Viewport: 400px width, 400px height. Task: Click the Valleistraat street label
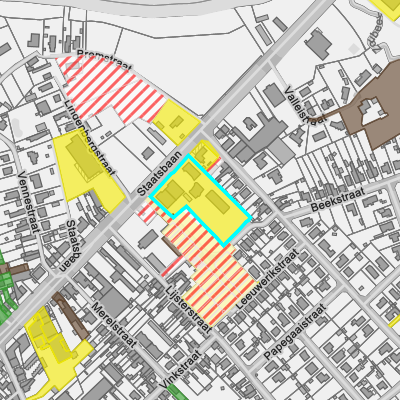(x=304, y=105)
